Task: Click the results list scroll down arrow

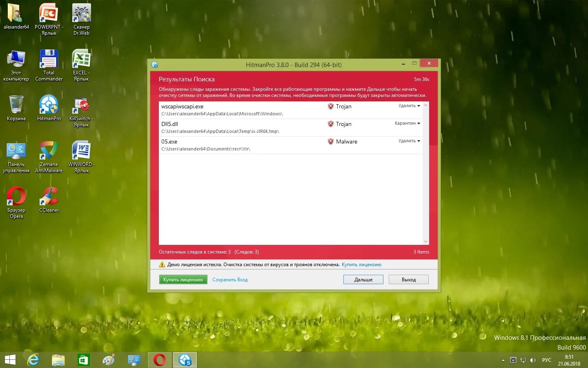Action: click(x=426, y=242)
